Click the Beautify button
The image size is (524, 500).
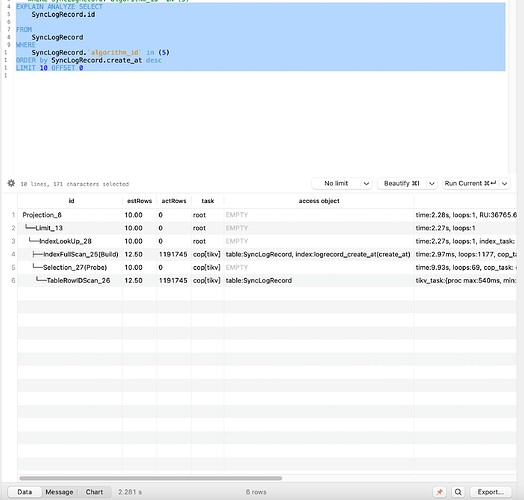click(x=402, y=183)
